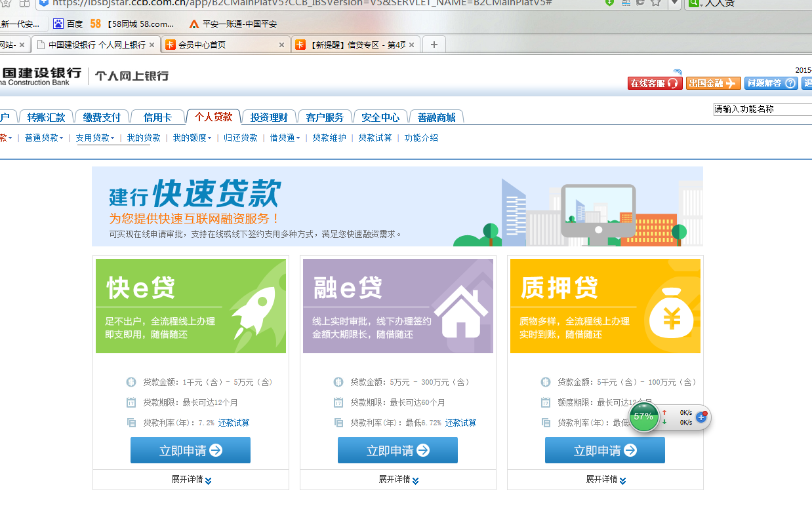The width and height of the screenshot is (812, 519).
Task: Open a new browser tab with plus button
Action: click(434, 45)
